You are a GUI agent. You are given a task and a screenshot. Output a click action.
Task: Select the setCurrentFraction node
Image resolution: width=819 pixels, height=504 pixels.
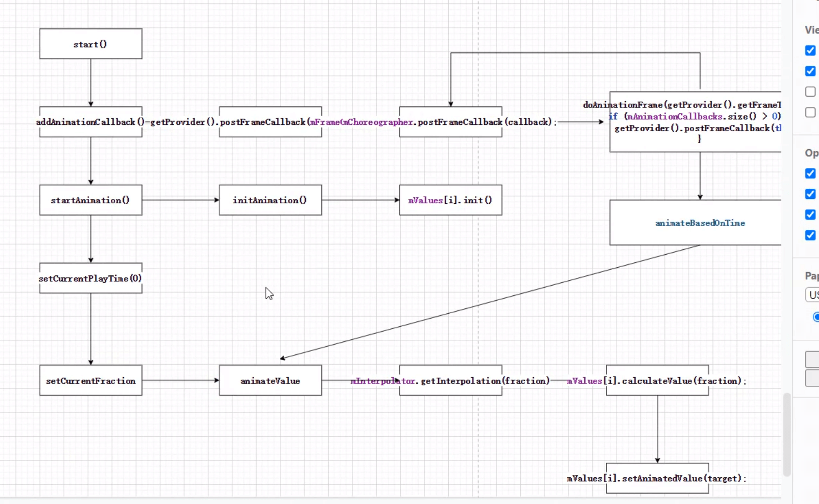(x=91, y=381)
